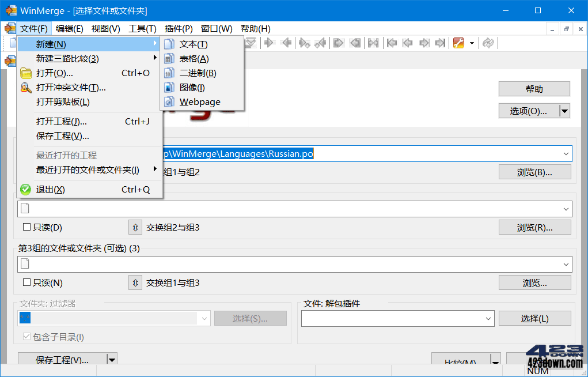Viewport: 588px width, 377px height.
Task: Click the 浏览(R)... button
Action: 534,227
